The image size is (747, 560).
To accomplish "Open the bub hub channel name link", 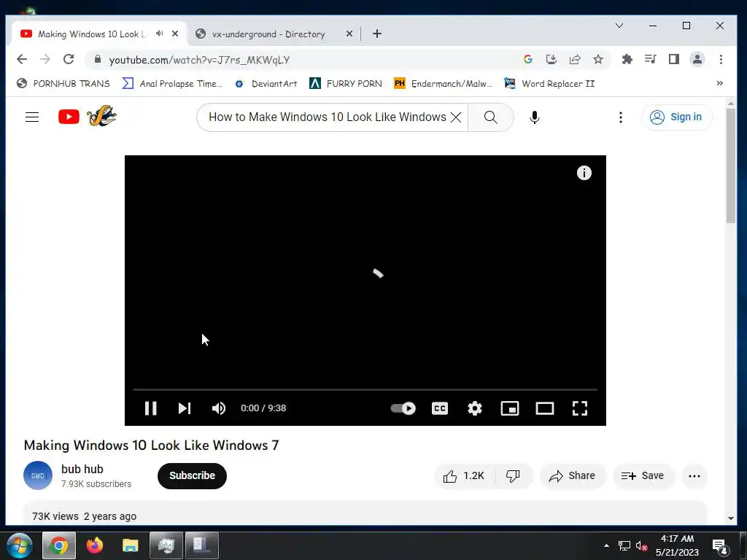I will coord(82,469).
